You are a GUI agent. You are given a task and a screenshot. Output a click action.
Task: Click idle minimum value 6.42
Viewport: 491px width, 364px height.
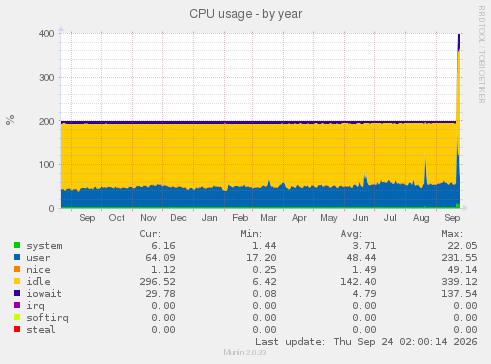(x=264, y=282)
